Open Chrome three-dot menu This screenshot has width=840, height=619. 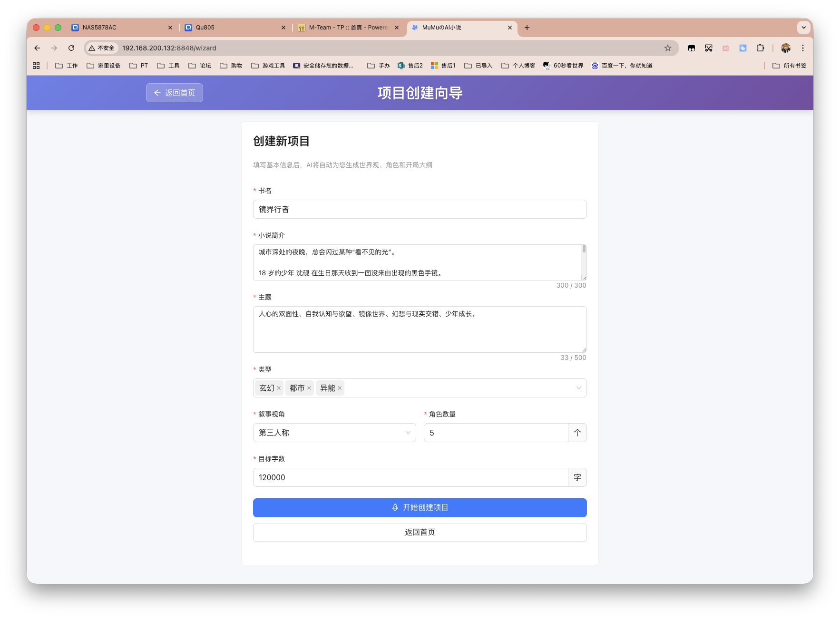click(x=803, y=48)
